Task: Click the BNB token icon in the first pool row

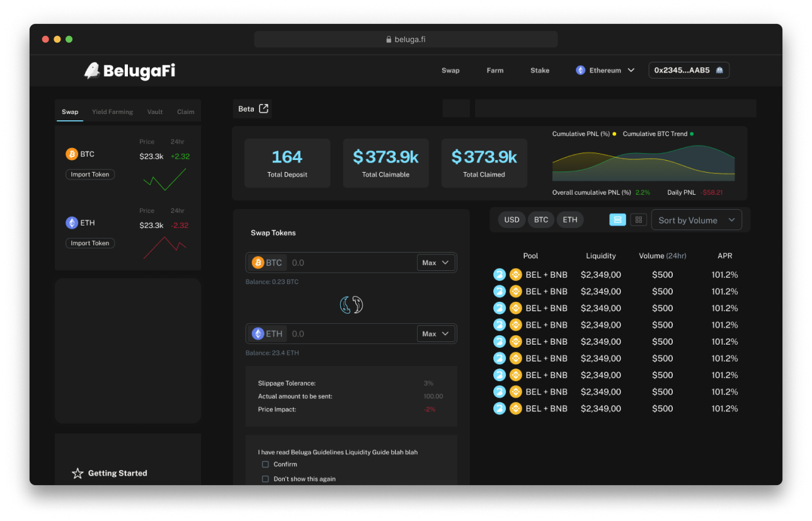Action: [x=516, y=275]
